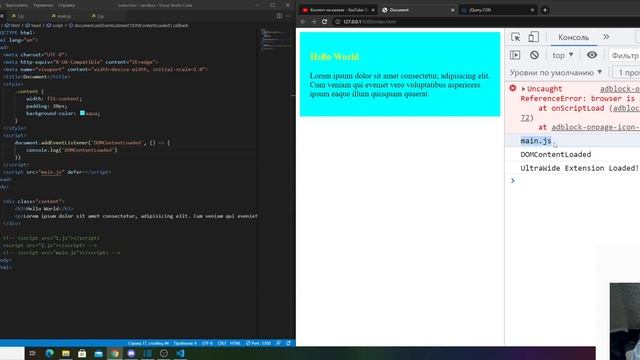Viewport: 640px width, 360px height.
Task: Click the 127.0.0.1 address bar
Action: 369,22
